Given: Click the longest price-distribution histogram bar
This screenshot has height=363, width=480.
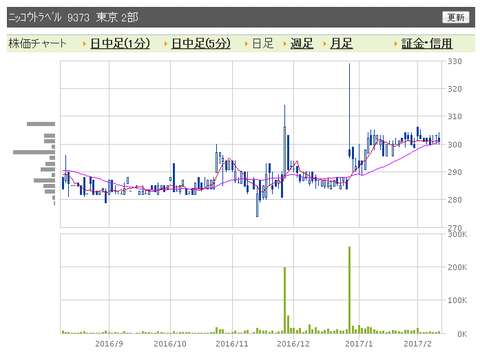Looking at the screenshot, I should (34, 152).
